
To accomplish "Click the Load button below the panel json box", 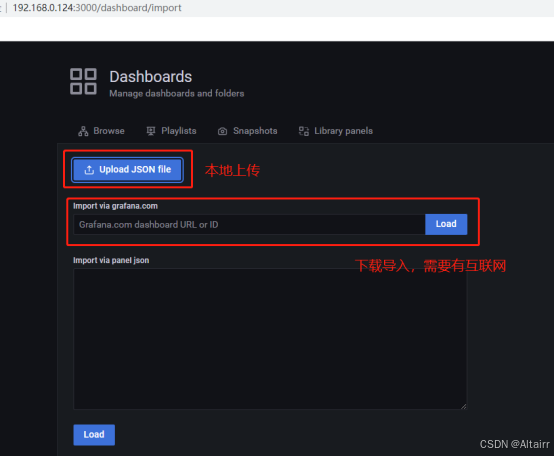I will coord(94,434).
